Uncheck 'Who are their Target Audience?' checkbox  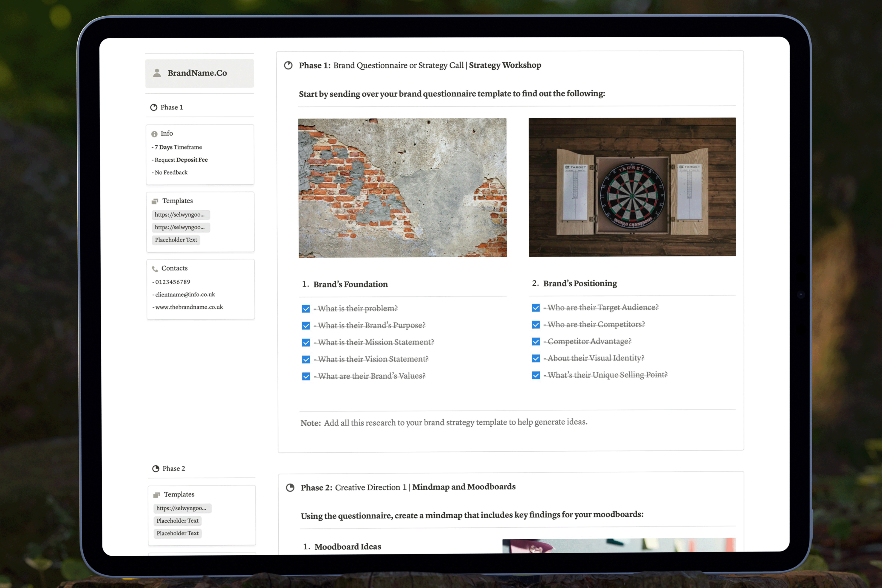click(x=536, y=307)
